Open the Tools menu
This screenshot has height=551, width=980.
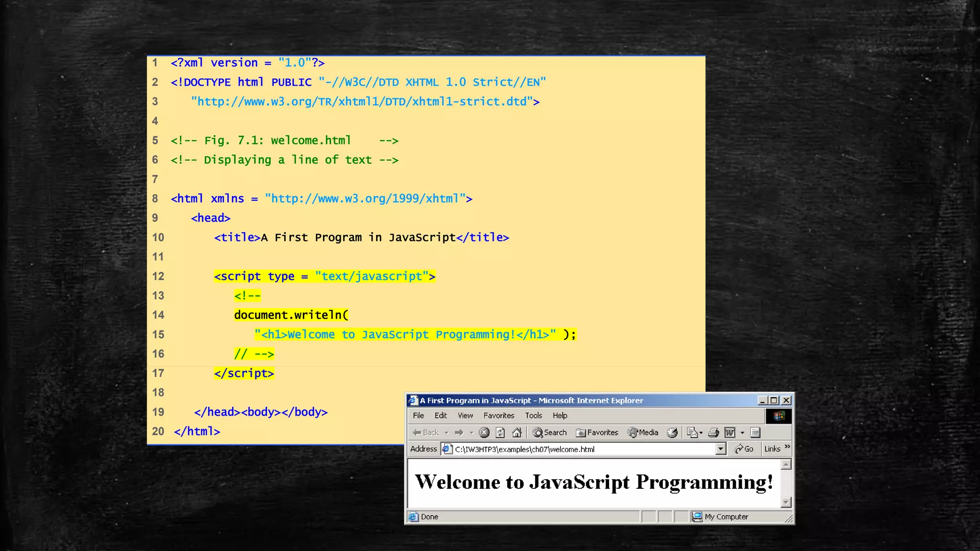(x=534, y=416)
